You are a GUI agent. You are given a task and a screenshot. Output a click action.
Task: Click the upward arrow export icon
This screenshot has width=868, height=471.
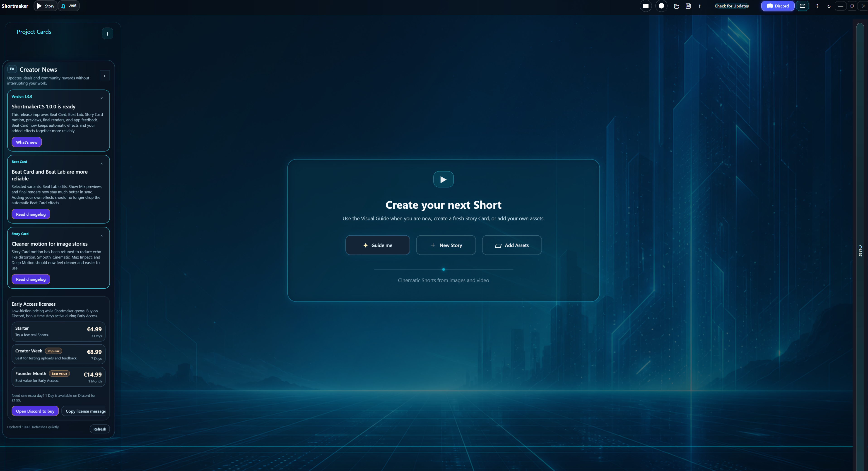click(x=700, y=6)
